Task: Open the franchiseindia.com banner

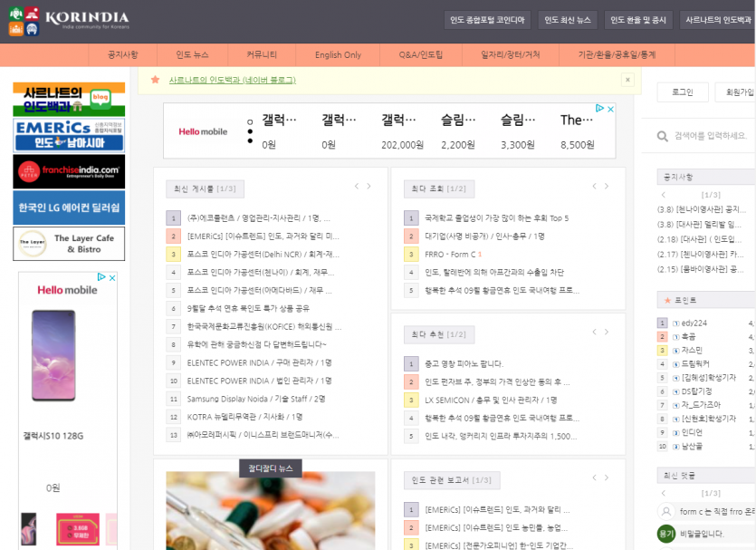Action: pyautogui.click(x=69, y=171)
